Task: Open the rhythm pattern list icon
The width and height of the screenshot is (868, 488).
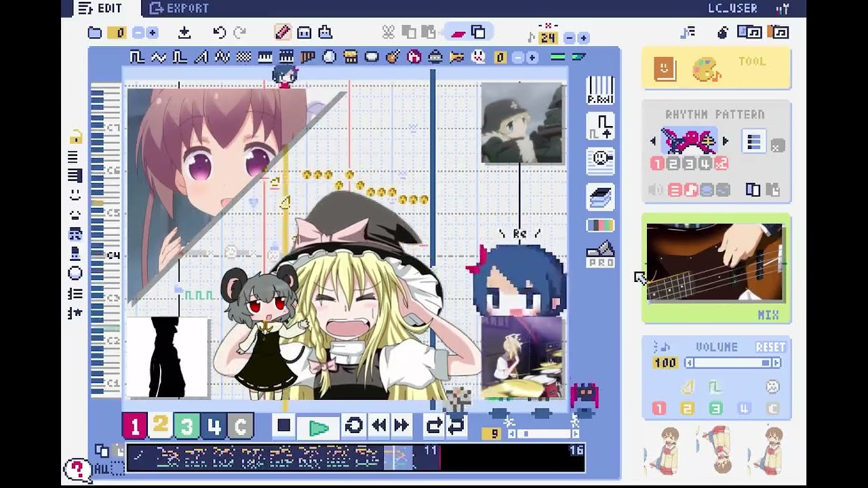Action: tap(753, 142)
